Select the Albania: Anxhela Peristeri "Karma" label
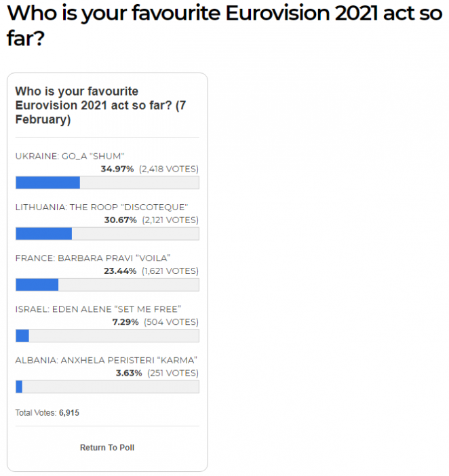This screenshot has width=449, height=476. point(106,360)
